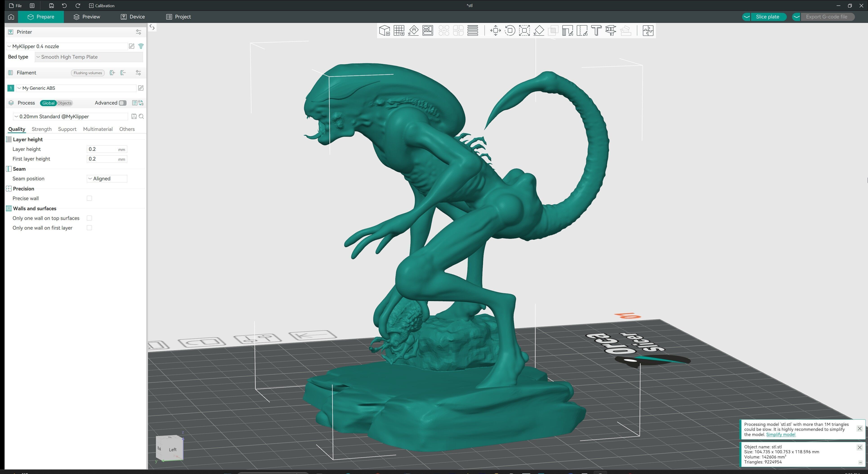The width and height of the screenshot is (868, 474).
Task: Switch to the Project tab
Action: pos(179,17)
